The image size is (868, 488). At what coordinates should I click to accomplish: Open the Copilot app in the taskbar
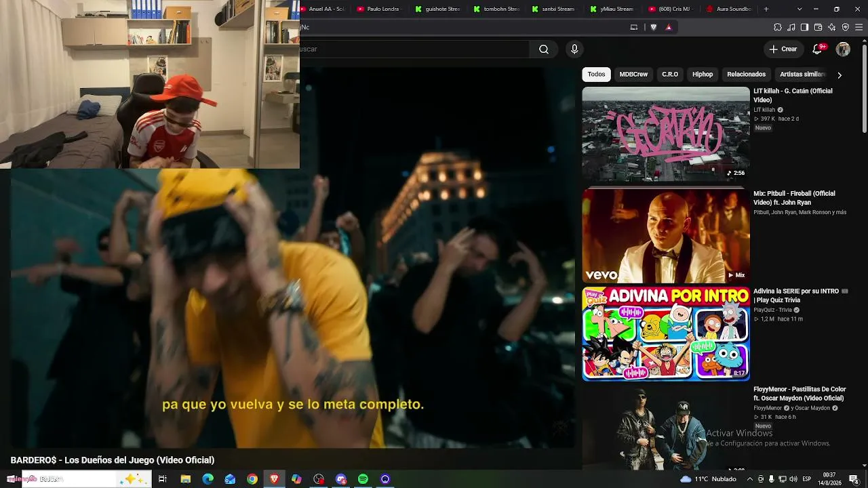coord(296,479)
